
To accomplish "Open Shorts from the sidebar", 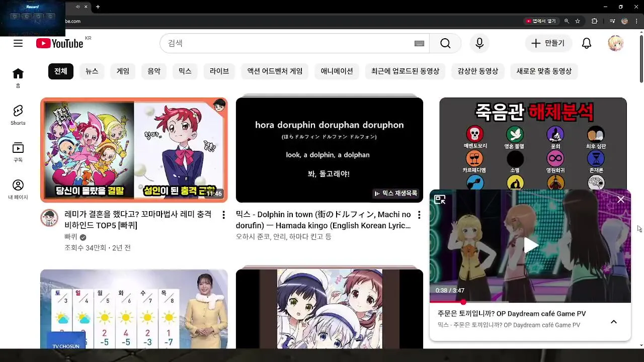I will click(18, 115).
